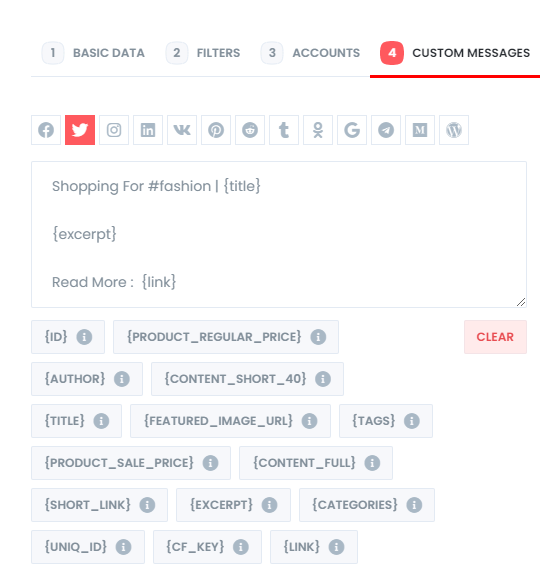This screenshot has width=559, height=573.
Task: Select the Facebook network icon
Action: (46, 130)
